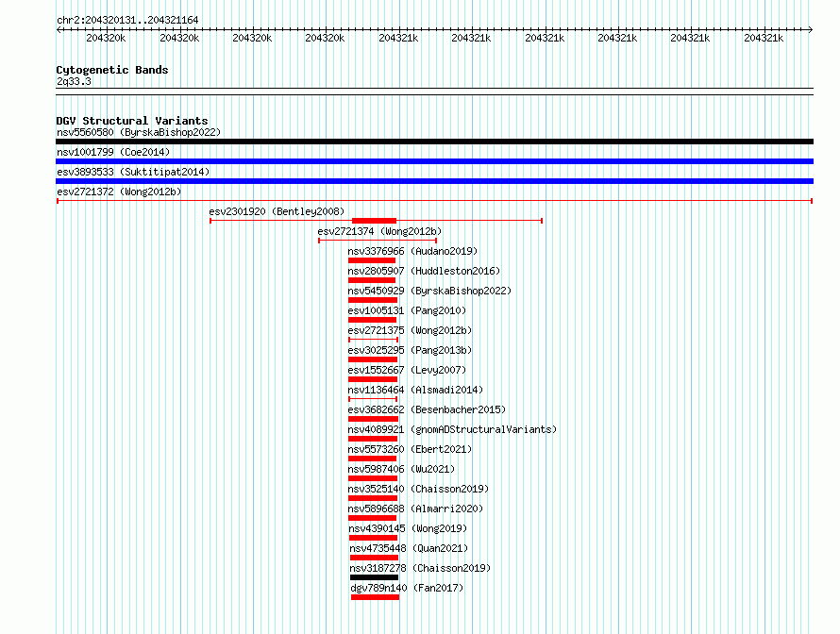Click esv1005131 (Pang2010) label

point(407,310)
